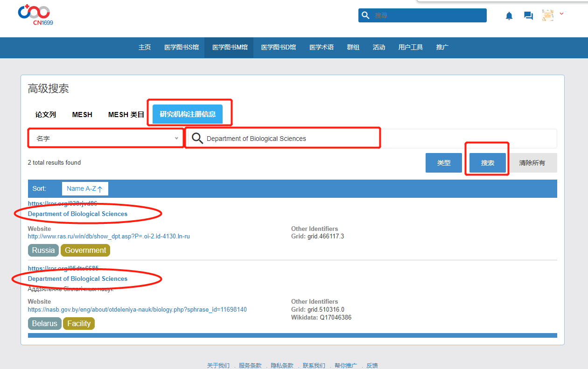Toggle the Name A-Z sort order
Screen dimensions: 588x369
click(85, 188)
